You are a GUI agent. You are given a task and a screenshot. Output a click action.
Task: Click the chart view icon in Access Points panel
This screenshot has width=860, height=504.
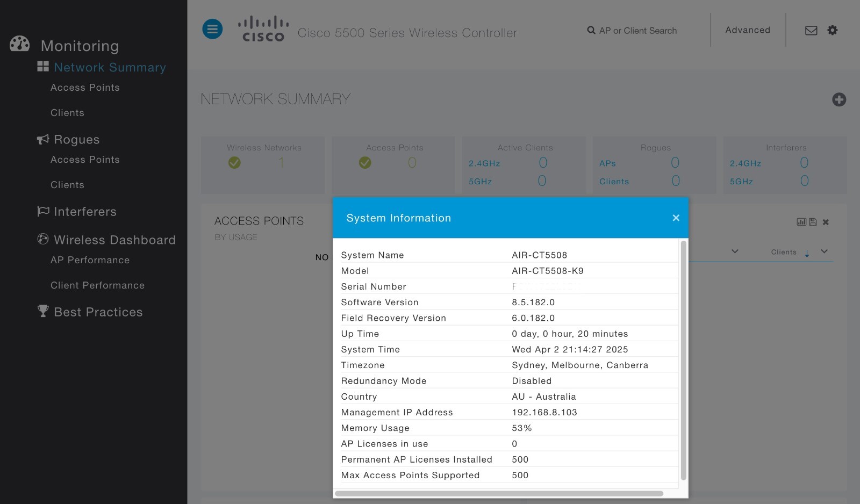click(801, 222)
